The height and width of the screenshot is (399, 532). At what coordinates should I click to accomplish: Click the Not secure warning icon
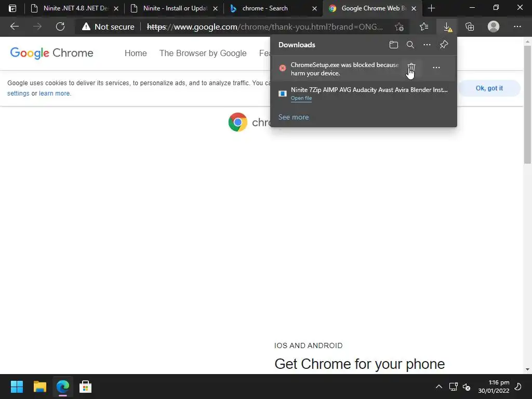coord(86,26)
